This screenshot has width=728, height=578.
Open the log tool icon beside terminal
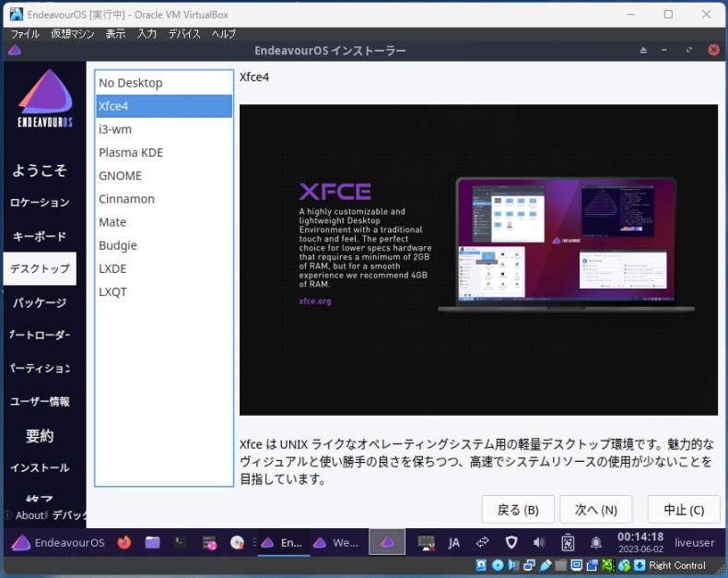click(x=209, y=543)
